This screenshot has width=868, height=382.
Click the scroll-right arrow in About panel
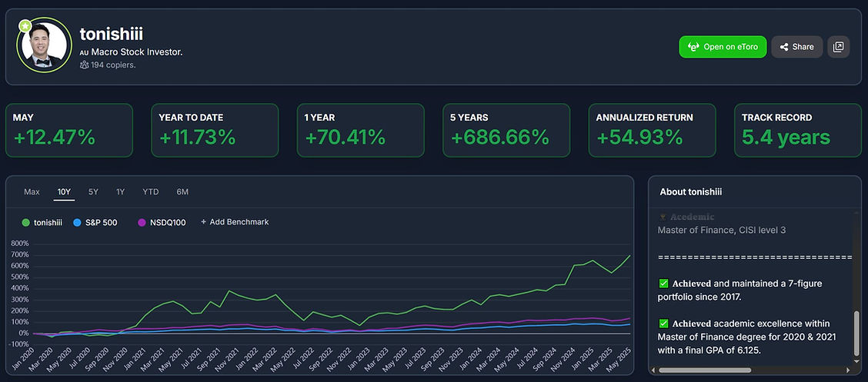pos(850,370)
